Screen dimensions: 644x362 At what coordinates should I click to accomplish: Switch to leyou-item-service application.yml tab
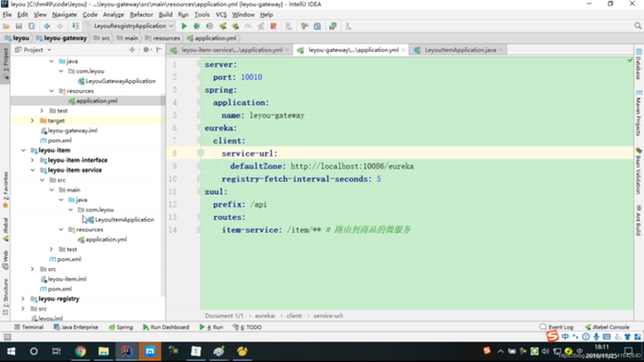230,50
